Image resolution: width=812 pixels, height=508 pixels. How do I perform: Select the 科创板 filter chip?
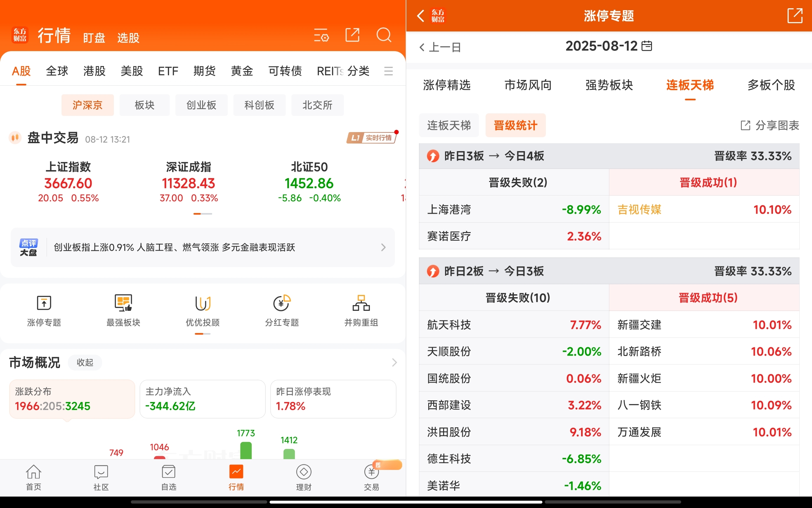coord(259,105)
